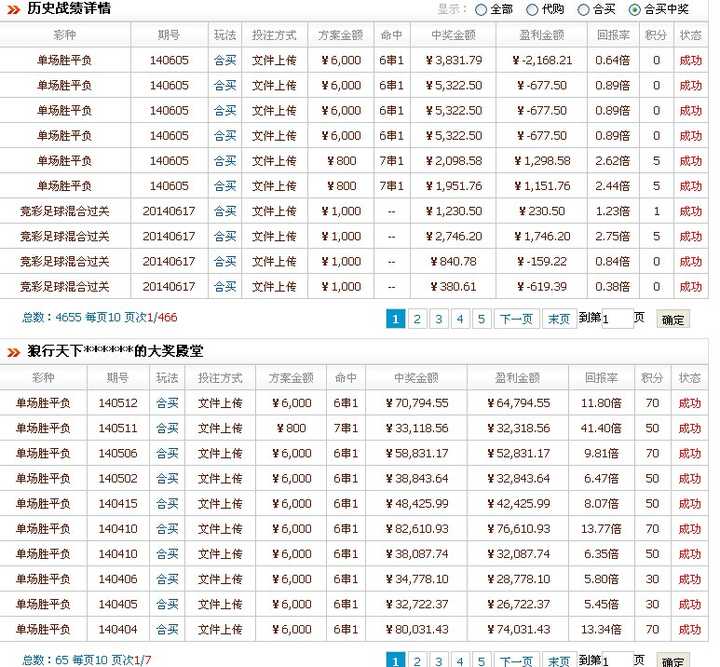This screenshot has height=667, width=720.
Task: Click profit amount ¥-2,168.21
Action: pos(542,60)
